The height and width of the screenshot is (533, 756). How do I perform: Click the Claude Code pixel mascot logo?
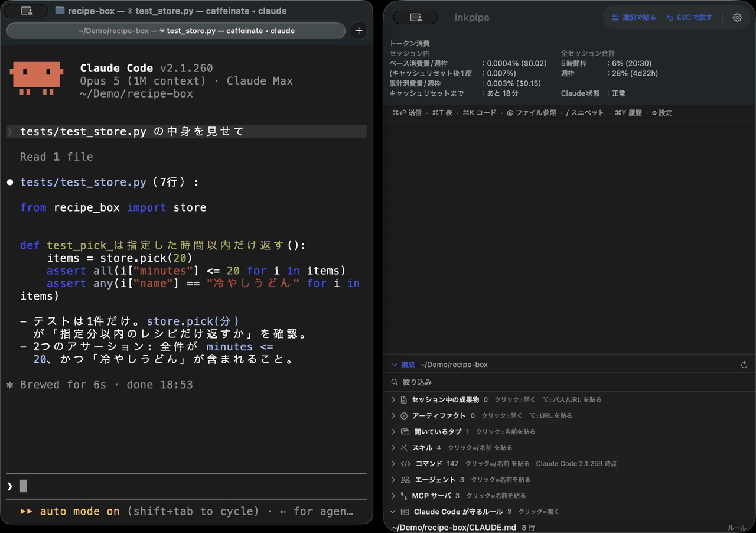36,77
